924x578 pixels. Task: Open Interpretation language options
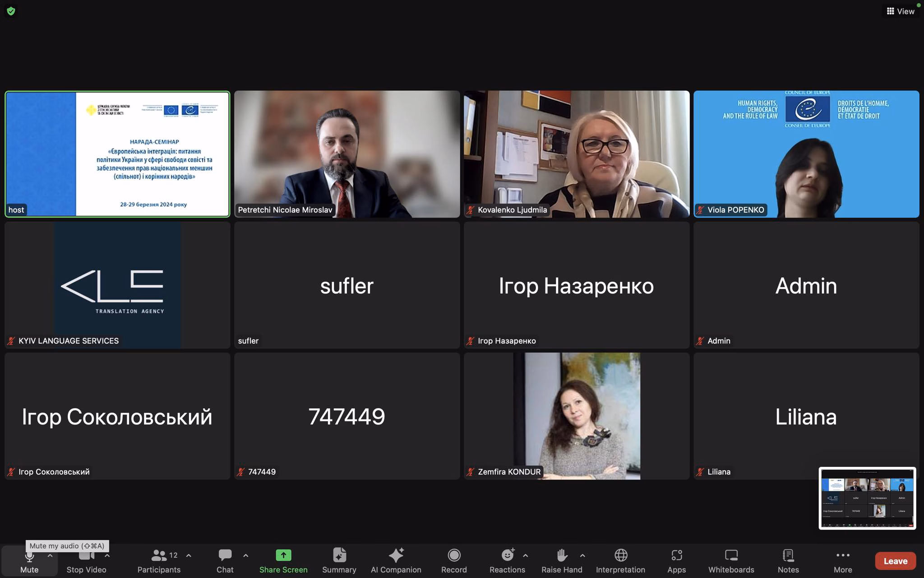(620, 560)
